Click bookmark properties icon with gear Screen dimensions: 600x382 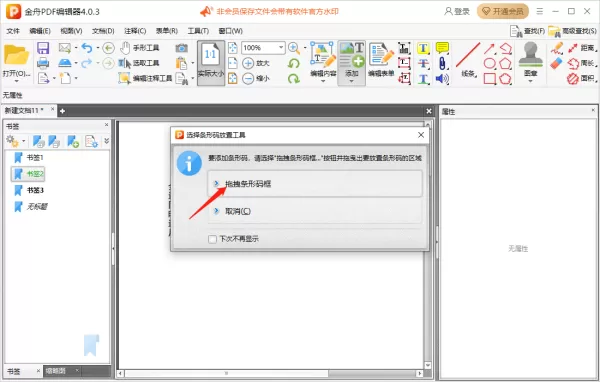point(91,141)
